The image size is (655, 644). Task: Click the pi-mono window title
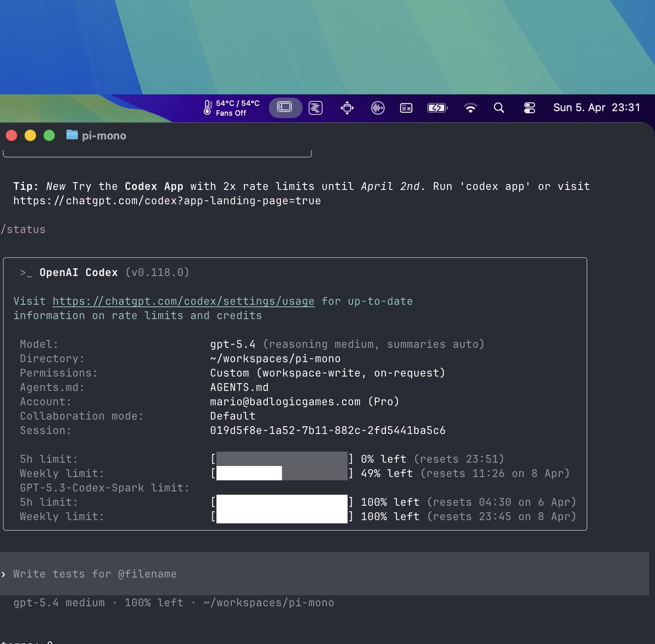coord(104,135)
